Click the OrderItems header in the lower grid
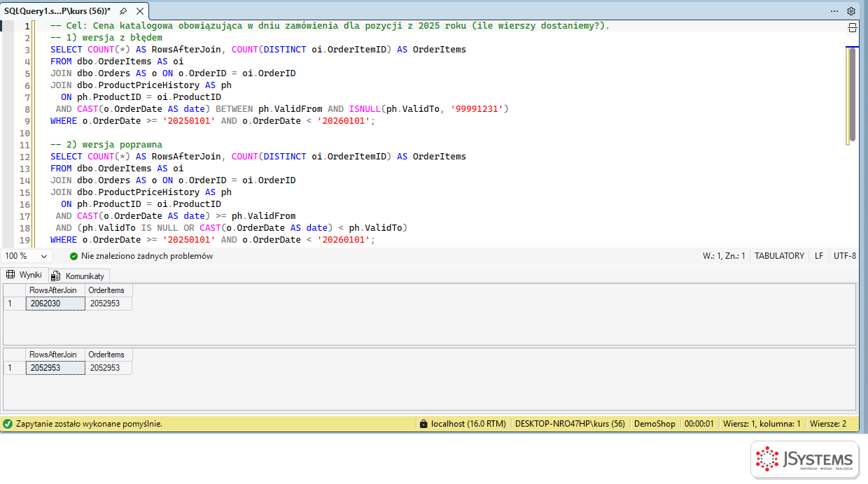The image size is (868, 484). pos(108,355)
